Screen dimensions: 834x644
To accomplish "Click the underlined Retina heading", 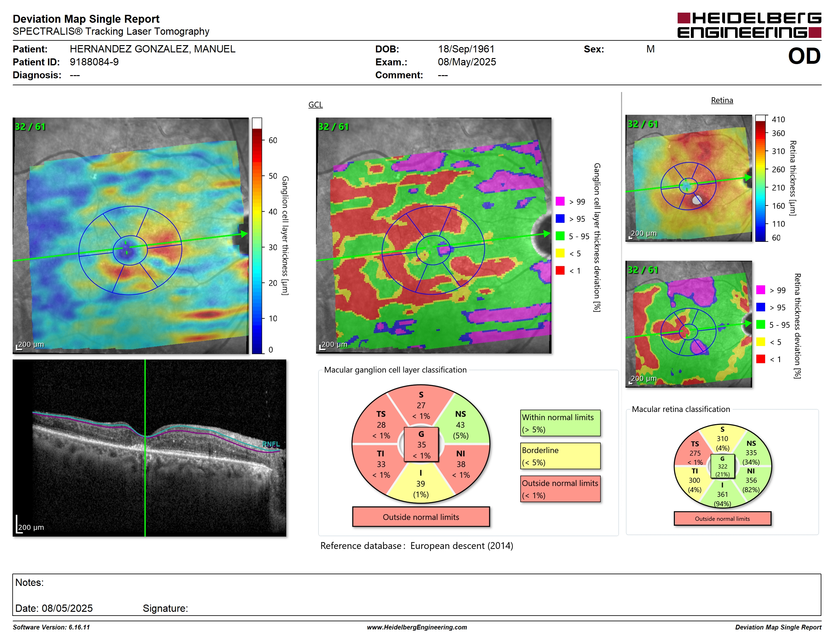I will (722, 100).
